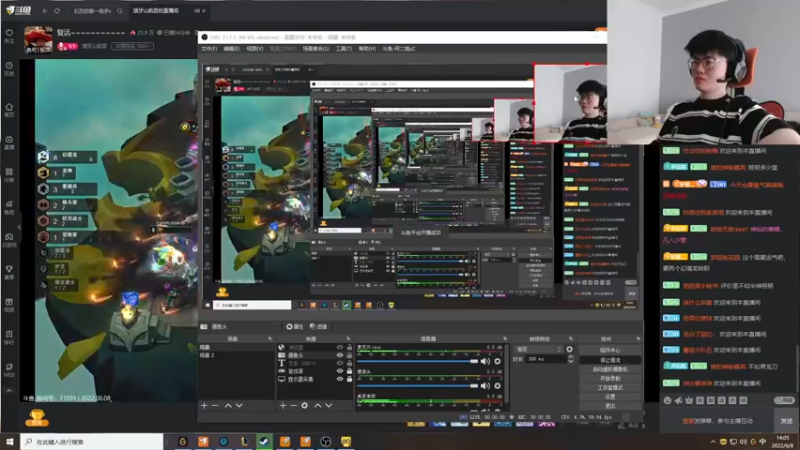Image resolution: width=800 pixels, height=450 pixels.
Task: Toggle visibility of 摄像头 camera source
Action: pyautogui.click(x=340, y=355)
